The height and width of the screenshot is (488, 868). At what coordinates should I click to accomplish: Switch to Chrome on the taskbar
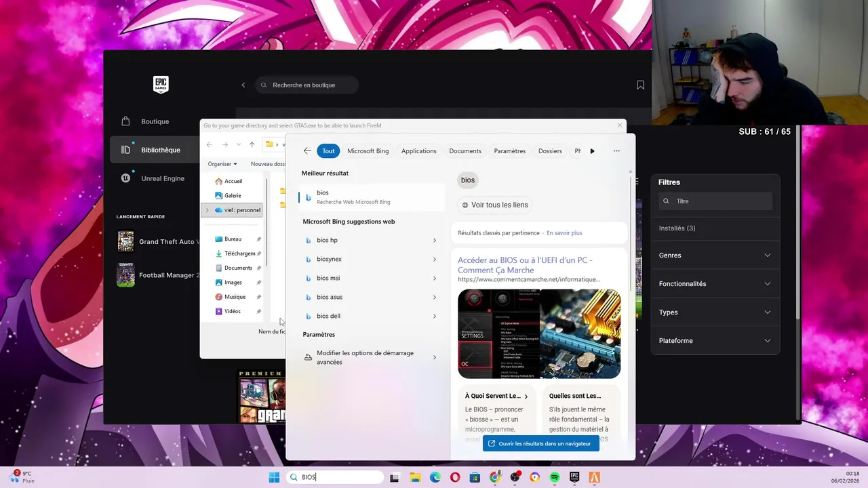[x=495, y=477]
